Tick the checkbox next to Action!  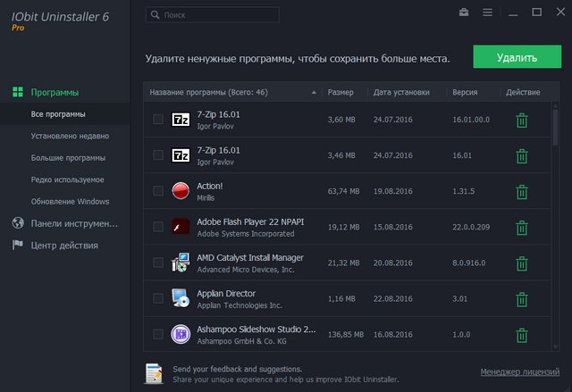[158, 191]
